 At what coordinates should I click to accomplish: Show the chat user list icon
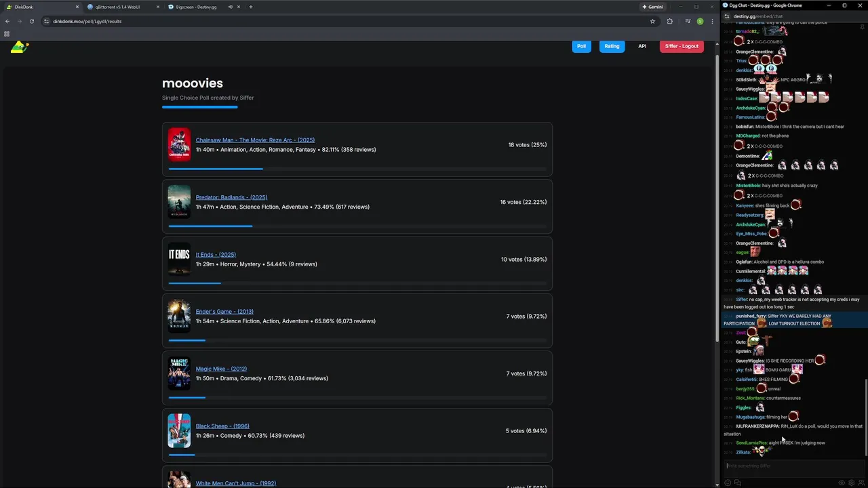861,483
